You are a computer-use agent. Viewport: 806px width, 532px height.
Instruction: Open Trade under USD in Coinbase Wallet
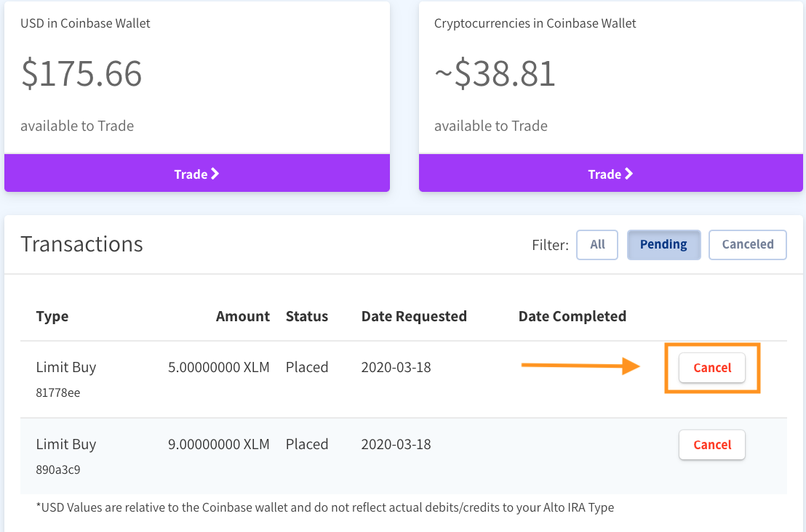(x=197, y=174)
